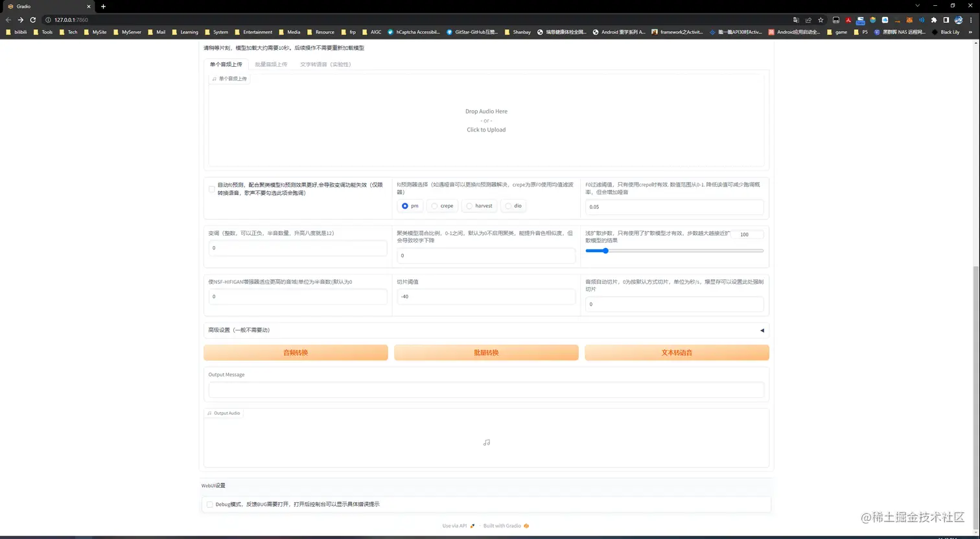Click the 文本转语音 button

point(677,352)
